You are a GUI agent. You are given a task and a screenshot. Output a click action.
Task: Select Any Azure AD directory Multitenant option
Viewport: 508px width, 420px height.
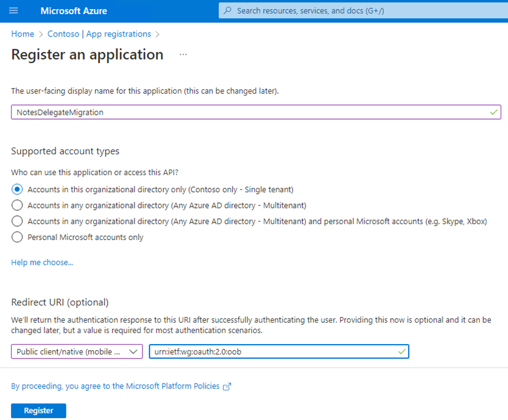[x=17, y=205]
